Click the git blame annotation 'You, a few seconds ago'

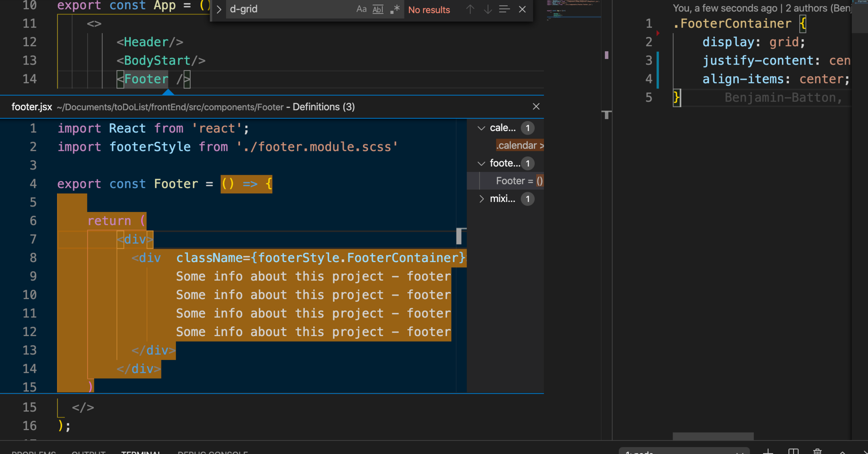[725, 8]
